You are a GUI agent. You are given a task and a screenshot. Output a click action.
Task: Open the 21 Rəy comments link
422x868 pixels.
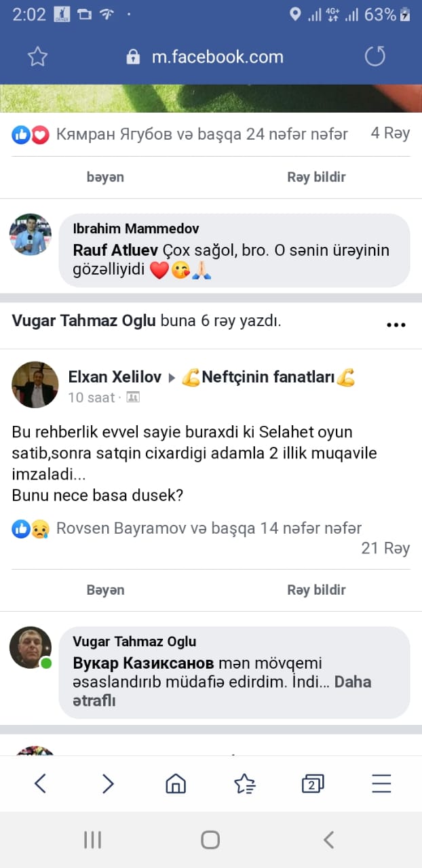click(x=385, y=548)
